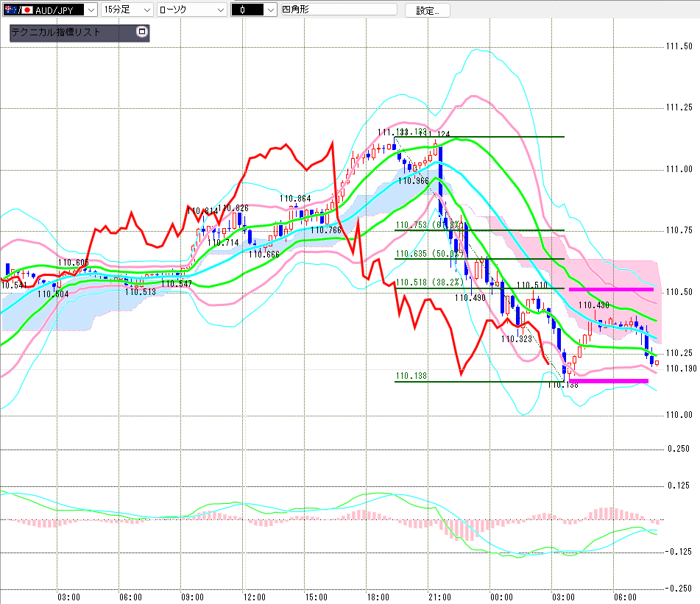Open the 15分足 timeframe dropdown
The width and height of the screenshot is (700, 604).
(127, 10)
